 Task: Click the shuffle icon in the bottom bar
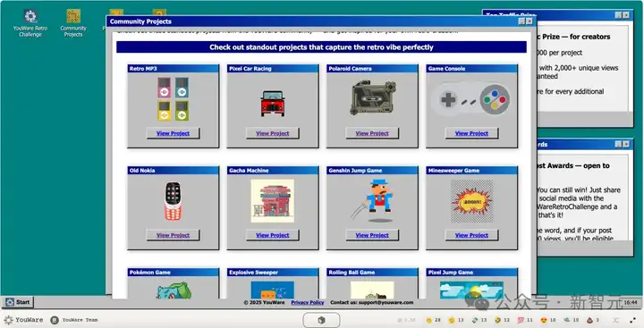pyautogui.click(x=615, y=320)
